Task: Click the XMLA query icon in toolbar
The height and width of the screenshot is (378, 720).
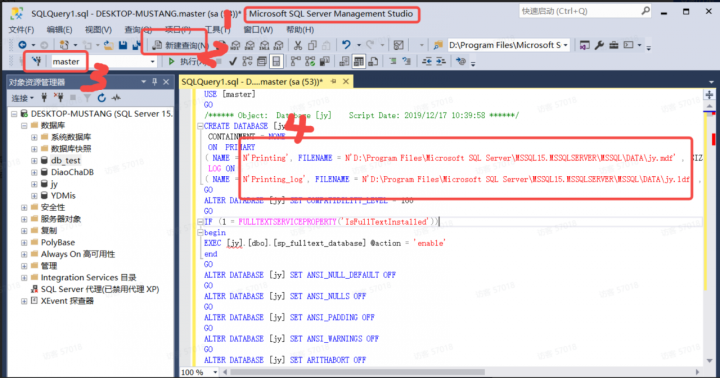Action: [264, 45]
